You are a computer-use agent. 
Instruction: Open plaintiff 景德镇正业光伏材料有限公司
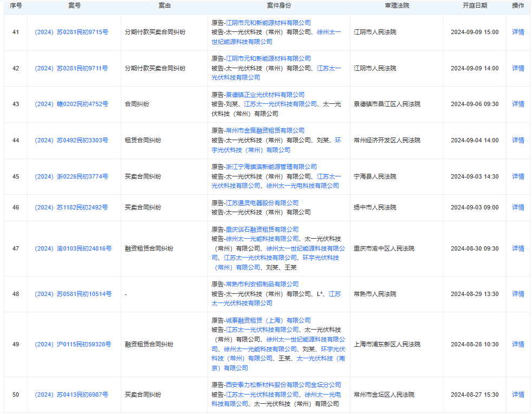click(x=265, y=95)
